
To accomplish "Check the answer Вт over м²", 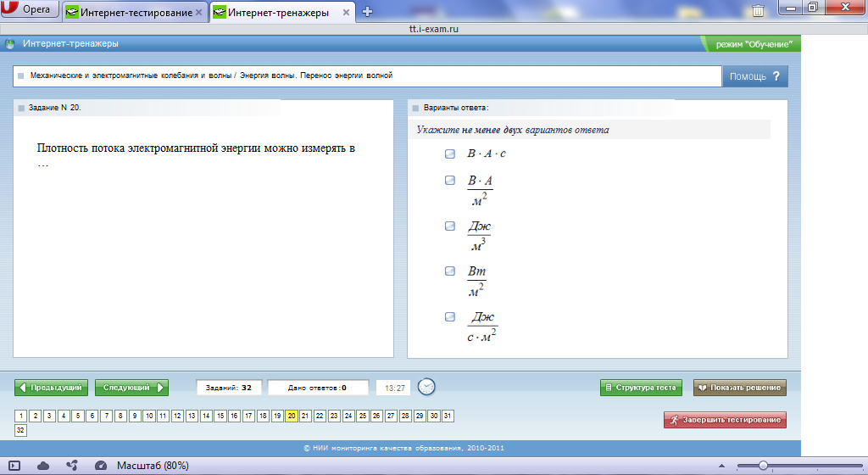I will (450, 271).
